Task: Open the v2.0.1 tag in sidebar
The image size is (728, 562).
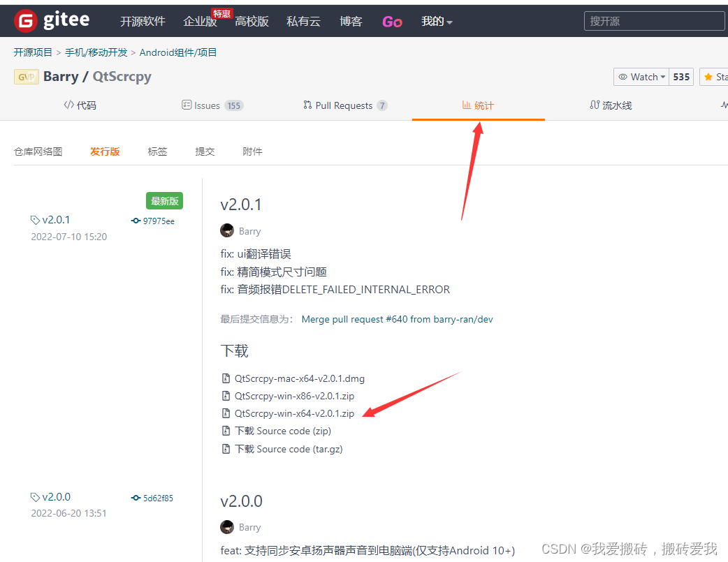Action: click(56, 220)
